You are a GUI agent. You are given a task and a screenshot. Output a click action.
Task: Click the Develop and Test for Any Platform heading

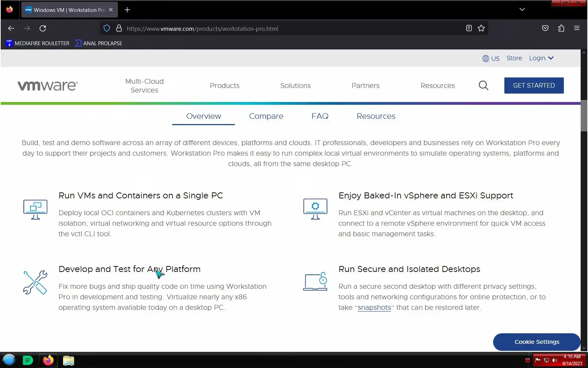coord(129,269)
